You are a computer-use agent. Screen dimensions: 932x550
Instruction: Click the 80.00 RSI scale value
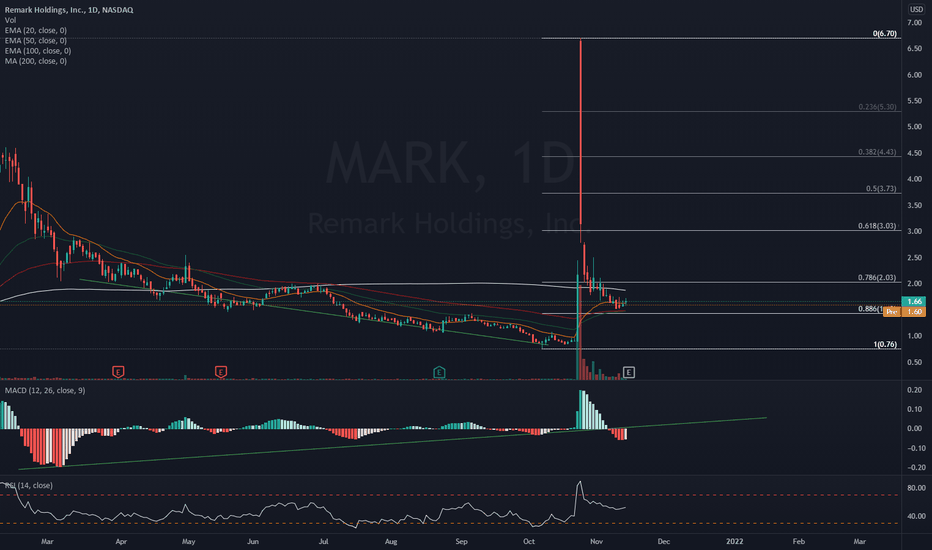[x=916, y=488]
